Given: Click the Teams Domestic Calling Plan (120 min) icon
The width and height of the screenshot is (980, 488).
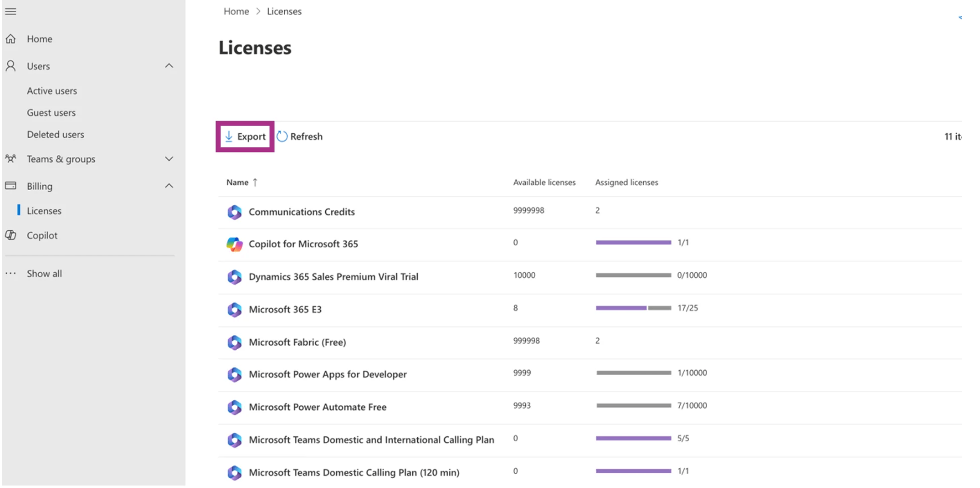Looking at the screenshot, I should 234,473.
